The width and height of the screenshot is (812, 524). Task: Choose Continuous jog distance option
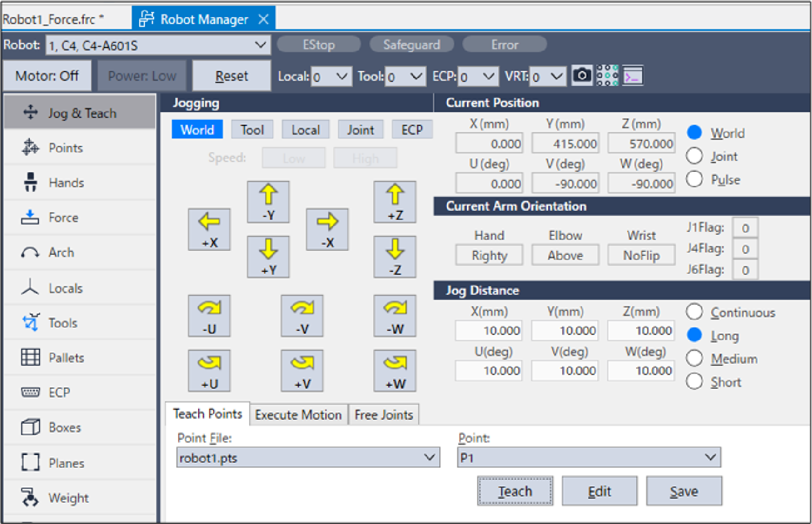[694, 312]
